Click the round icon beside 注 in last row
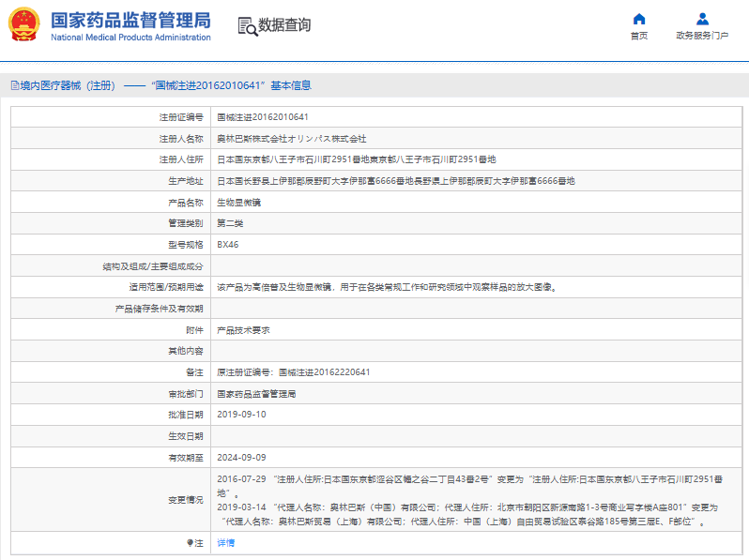Screen dimensions: 749x560 pos(190,543)
